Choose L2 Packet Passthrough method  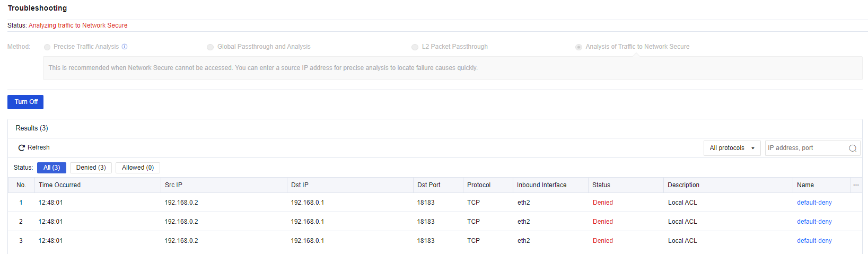[x=415, y=47]
